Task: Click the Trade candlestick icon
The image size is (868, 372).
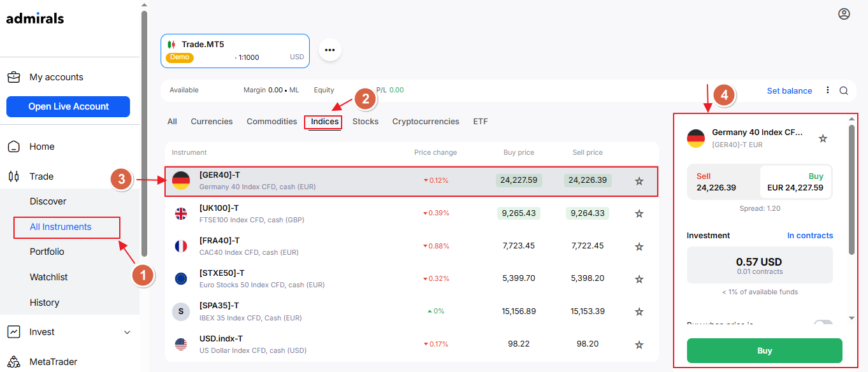Action: tap(13, 176)
